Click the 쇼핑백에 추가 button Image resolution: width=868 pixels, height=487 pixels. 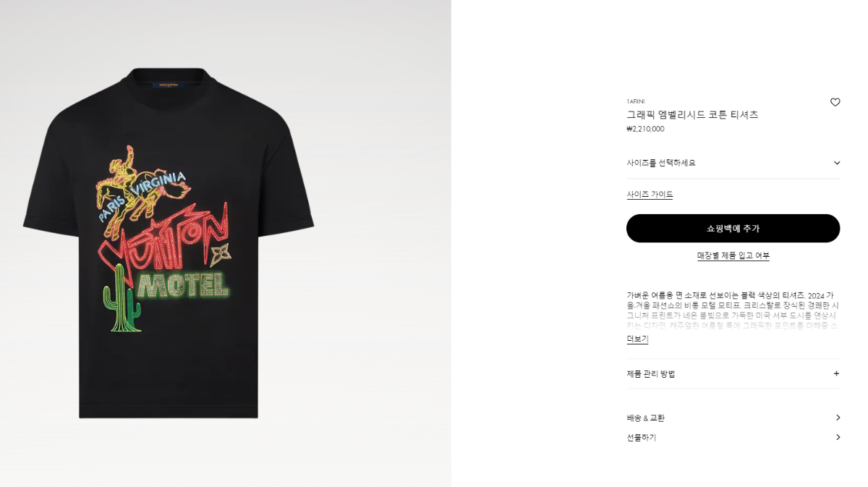pyautogui.click(x=733, y=228)
